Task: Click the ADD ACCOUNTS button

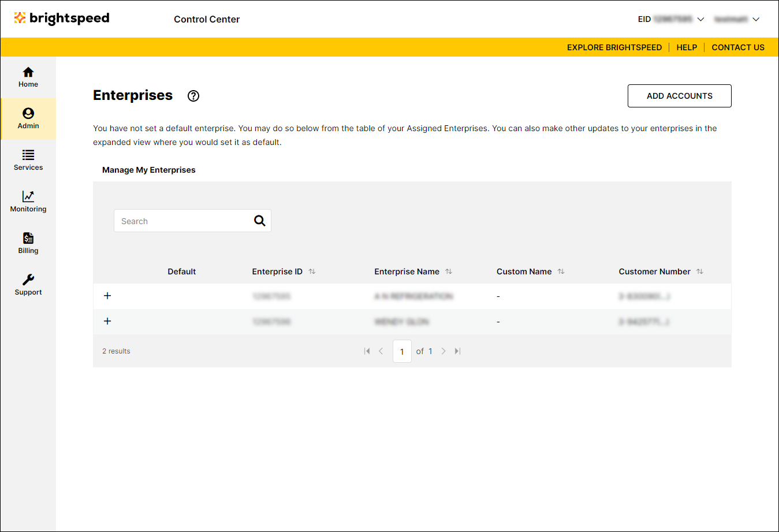Action: (680, 96)
